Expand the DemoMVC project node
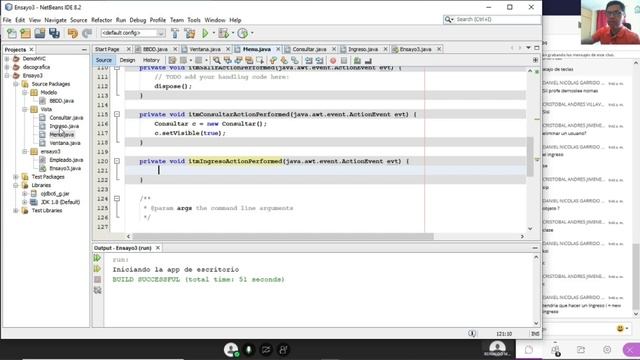Image resolution: width=640 pixels, height=360 pixels. (x=7, y=59)
